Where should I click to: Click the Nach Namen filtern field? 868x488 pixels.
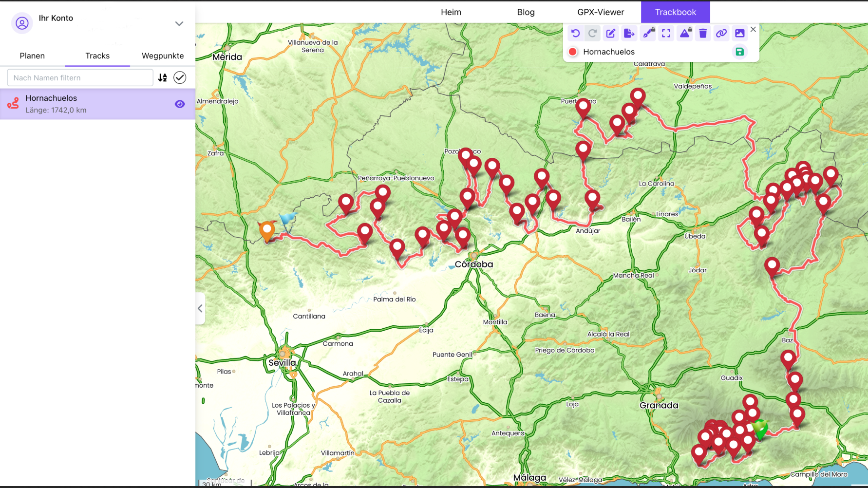(79, 77)
